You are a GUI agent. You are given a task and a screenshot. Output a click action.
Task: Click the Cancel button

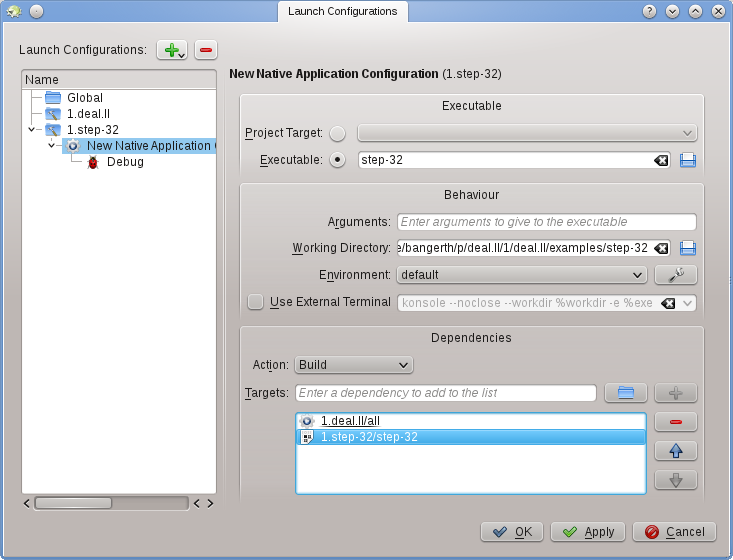(x=674, y=532)
